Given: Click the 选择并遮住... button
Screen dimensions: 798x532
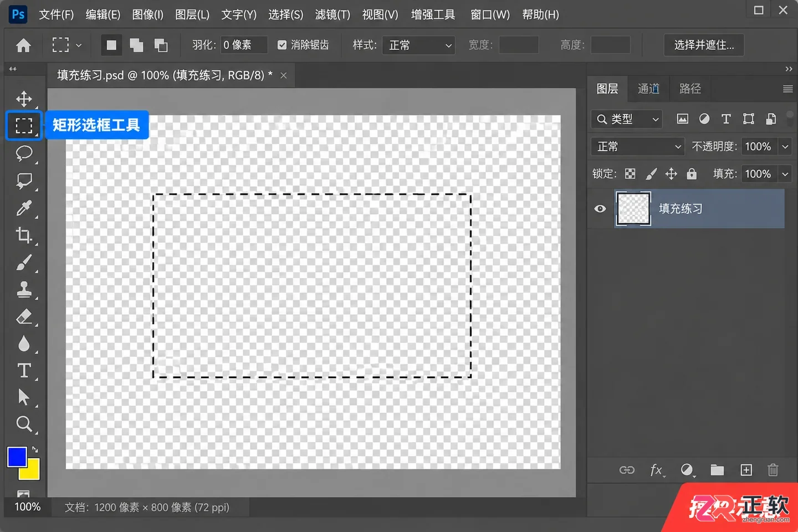Looking at the screenshot, I should pyautogui.click(x=704, y=45).
